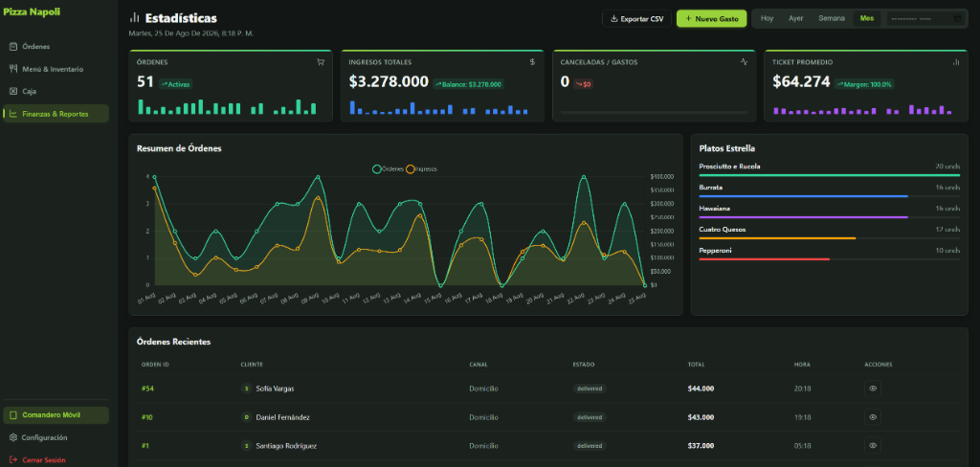This screenshot has width=980, height=467.
Task: Click the Caja register icon
Action: tap(13, 91)
